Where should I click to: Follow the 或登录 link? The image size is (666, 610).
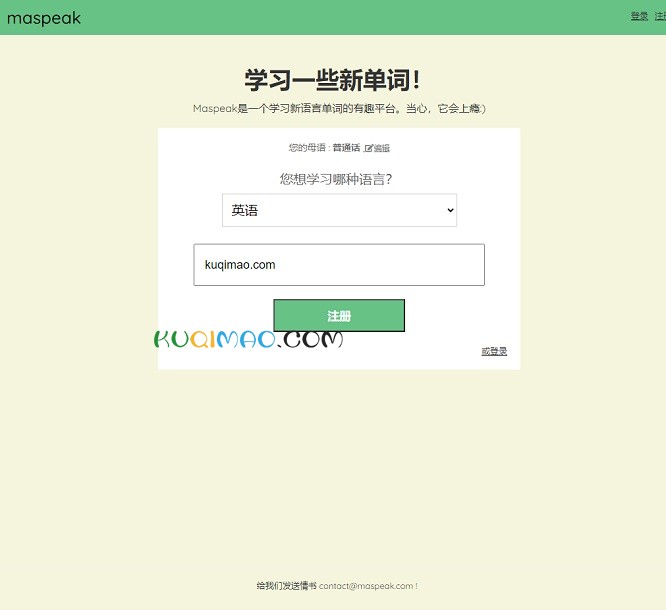pos(494,351)
